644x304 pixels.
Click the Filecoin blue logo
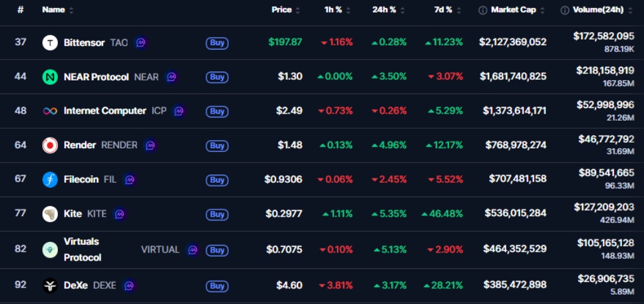[x=50, y=180]
